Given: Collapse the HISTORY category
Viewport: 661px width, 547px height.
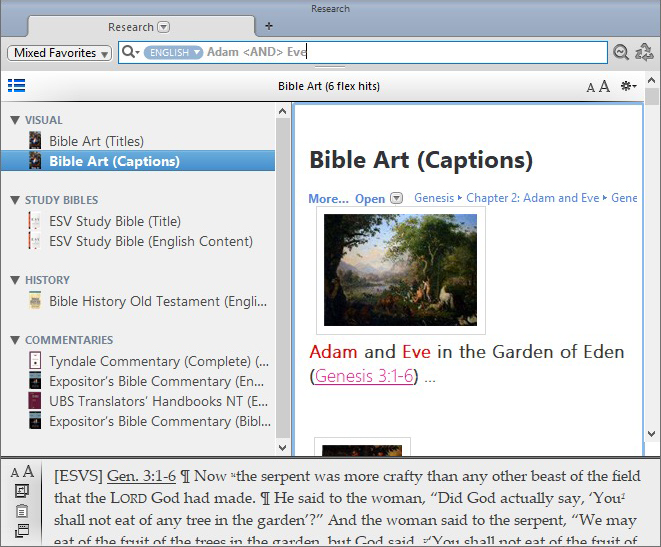Looking at the screenshot, I should tap(15, 280).
